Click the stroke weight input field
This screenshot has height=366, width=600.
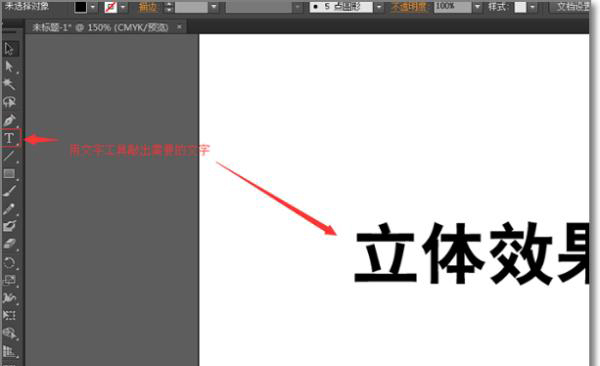191,7
